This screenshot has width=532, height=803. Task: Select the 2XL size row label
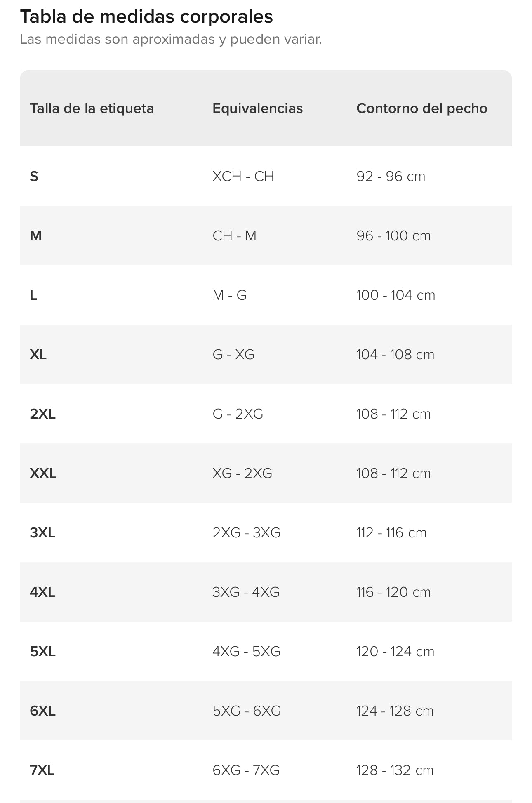(x=42, y=414)
